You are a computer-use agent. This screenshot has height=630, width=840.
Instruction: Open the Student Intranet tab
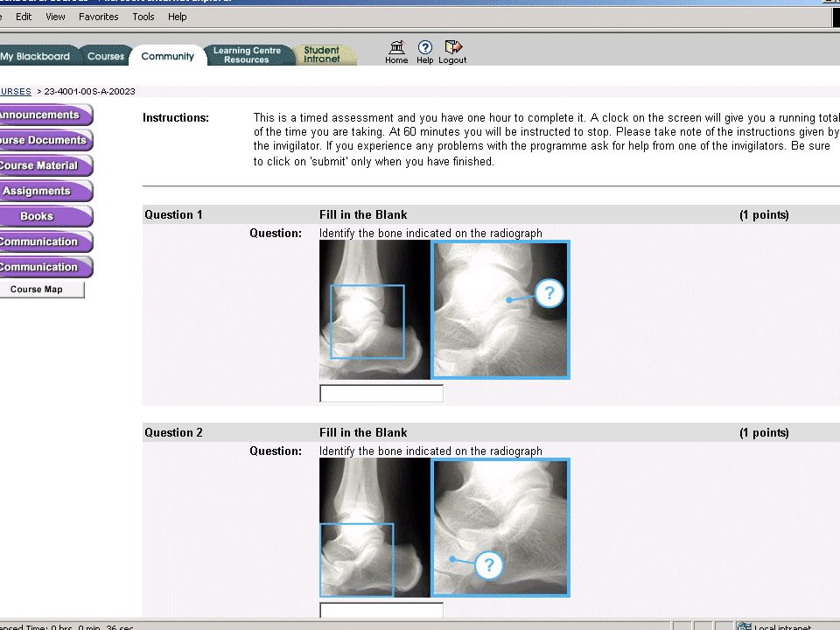(x=322, y=54)
